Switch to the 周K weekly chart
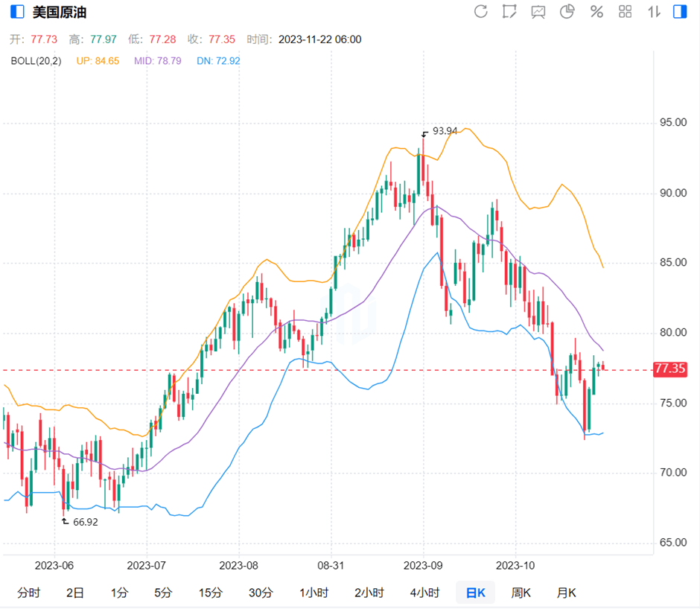 click(x=521, y=593)
